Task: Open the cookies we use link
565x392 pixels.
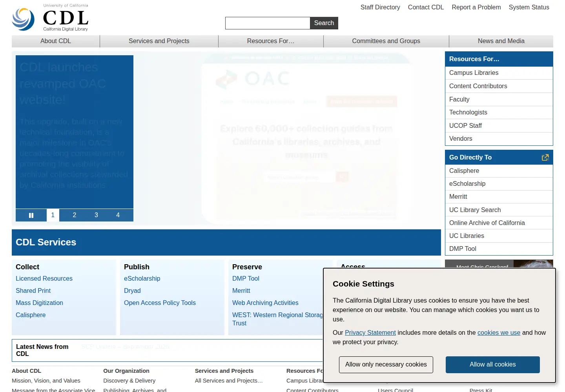Action: 499,332
